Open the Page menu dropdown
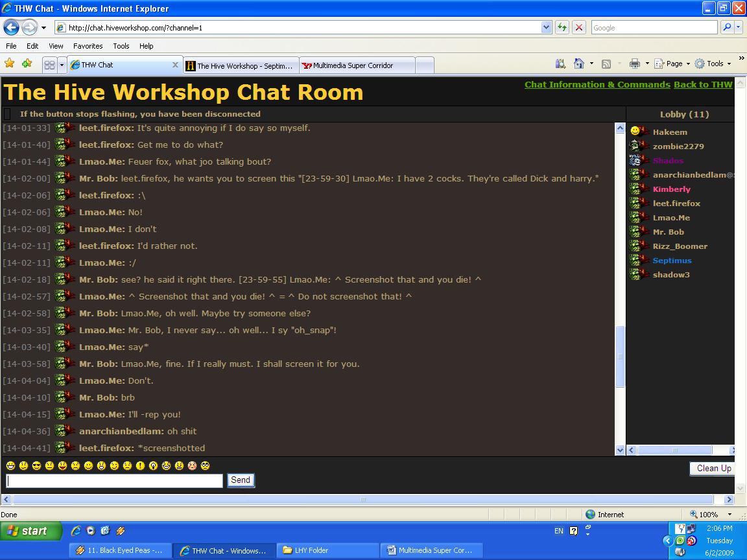 (x=672, y=64)
